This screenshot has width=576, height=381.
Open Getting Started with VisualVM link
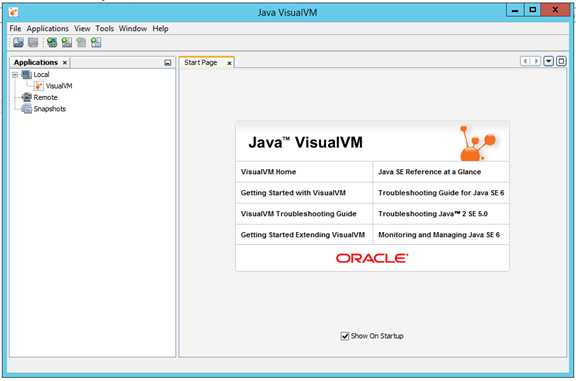[x=293, y=193]
